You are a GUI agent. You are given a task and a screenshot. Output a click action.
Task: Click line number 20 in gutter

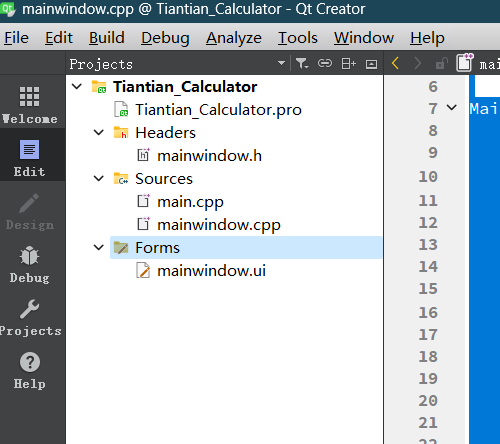click(428, 400)
